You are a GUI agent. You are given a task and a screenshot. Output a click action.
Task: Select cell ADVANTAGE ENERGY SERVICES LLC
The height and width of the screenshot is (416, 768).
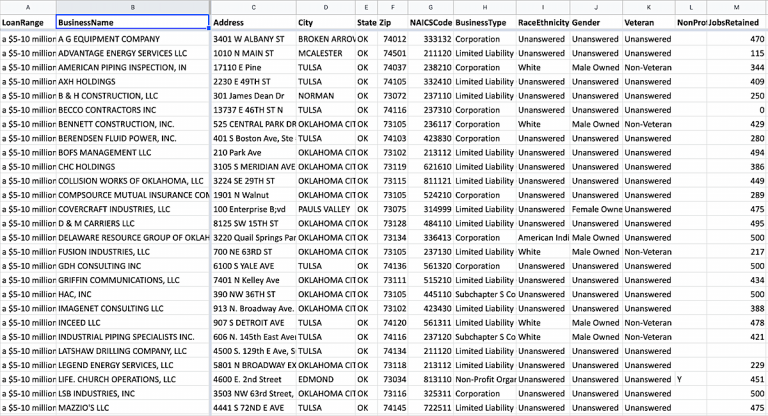pos(133,53)
